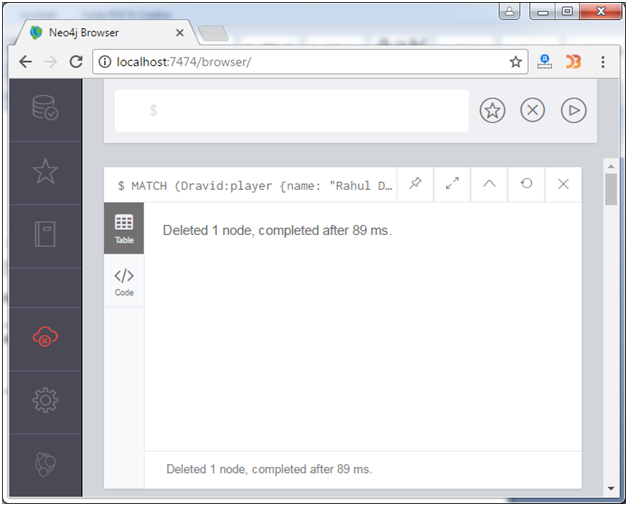Open the database information sidebar panel

[x=45, y=108]
